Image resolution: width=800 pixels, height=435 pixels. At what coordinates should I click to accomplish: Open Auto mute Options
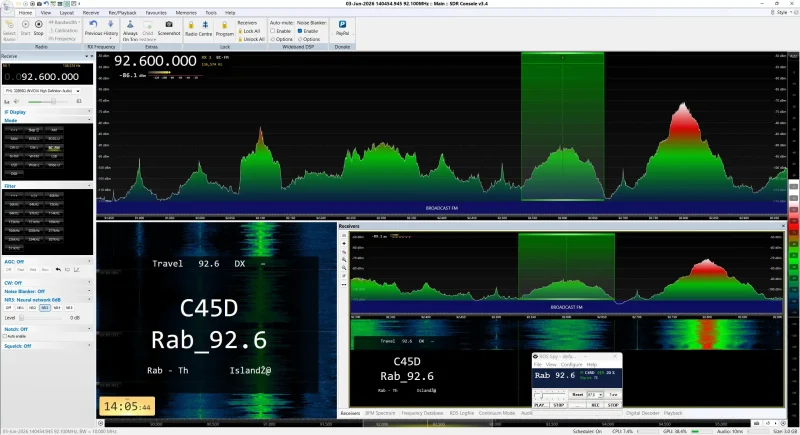(282, 39)
